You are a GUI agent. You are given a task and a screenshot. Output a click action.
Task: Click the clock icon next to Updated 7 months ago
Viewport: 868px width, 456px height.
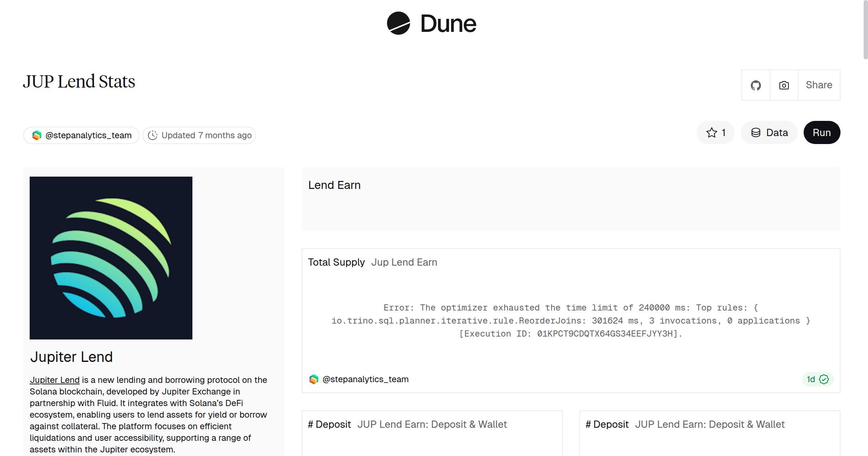pyautogui.click(x=153, y=135)
